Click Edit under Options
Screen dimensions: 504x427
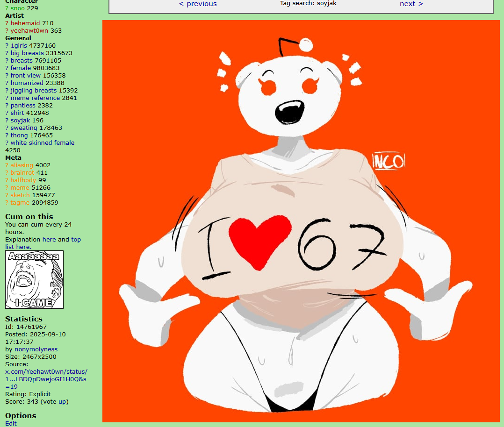(11, 423)
